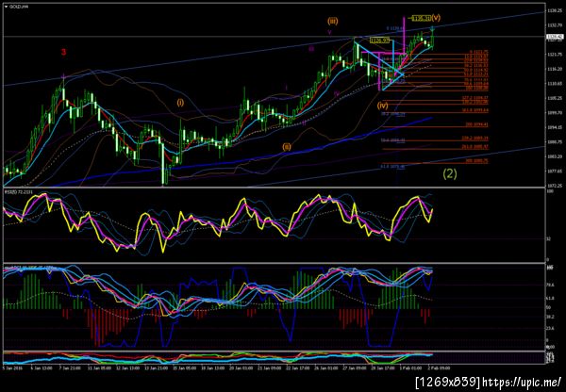Select the orange (v) wave label

coord(436,17)
